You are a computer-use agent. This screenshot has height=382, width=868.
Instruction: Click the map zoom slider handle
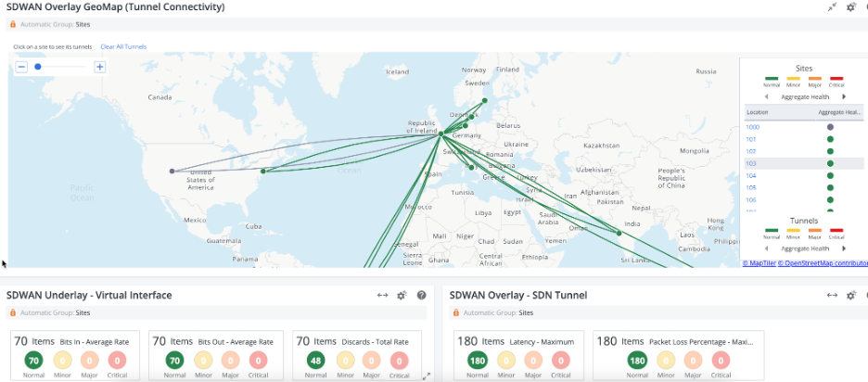(38, 67)
